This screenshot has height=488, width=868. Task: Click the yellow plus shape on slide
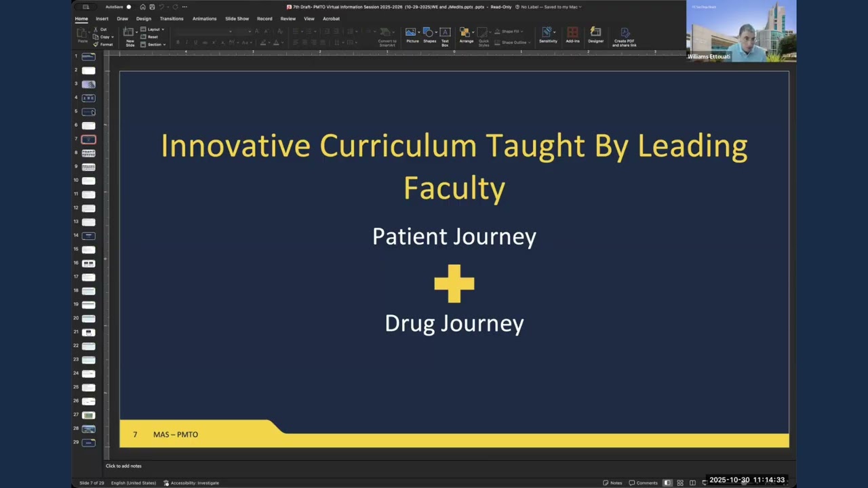(x=454, y=283)
